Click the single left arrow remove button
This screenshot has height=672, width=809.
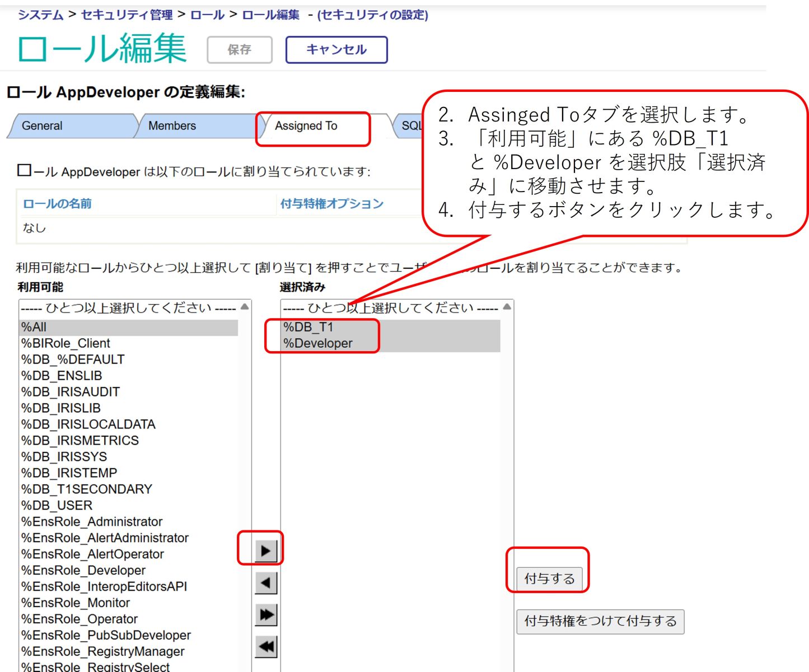(x=266, y=583)
